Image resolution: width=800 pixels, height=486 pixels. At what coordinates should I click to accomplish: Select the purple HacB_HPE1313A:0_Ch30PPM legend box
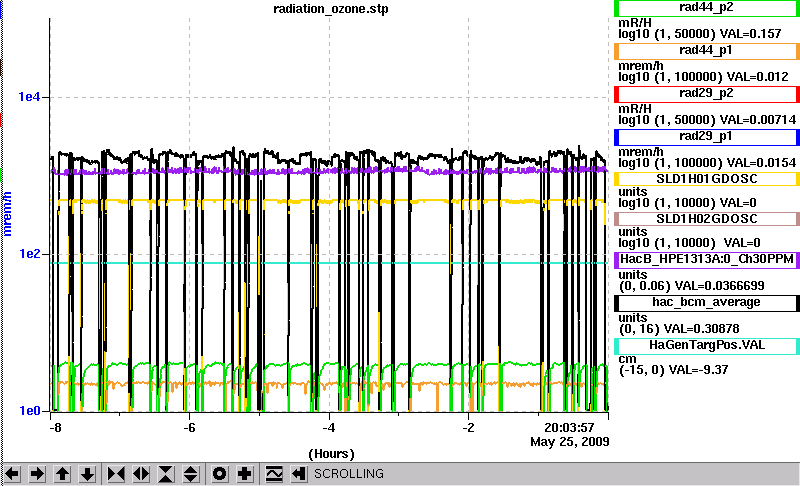pyautogui.click(x=707, y=259)
